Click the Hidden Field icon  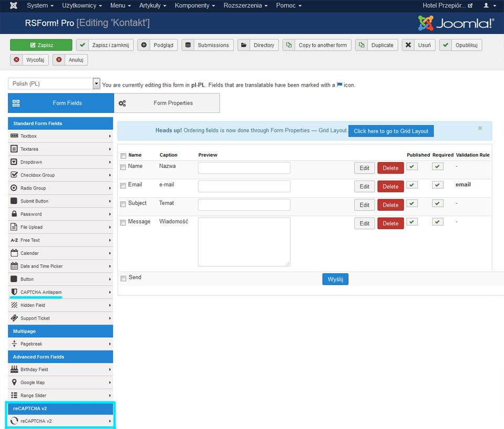tap(14, 305)
